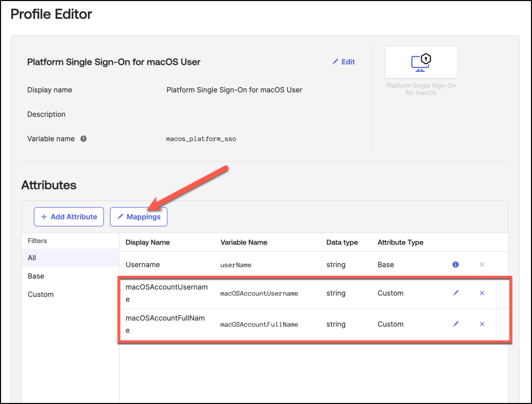Click the macos_platform_sso variable name value

point(201,139)
